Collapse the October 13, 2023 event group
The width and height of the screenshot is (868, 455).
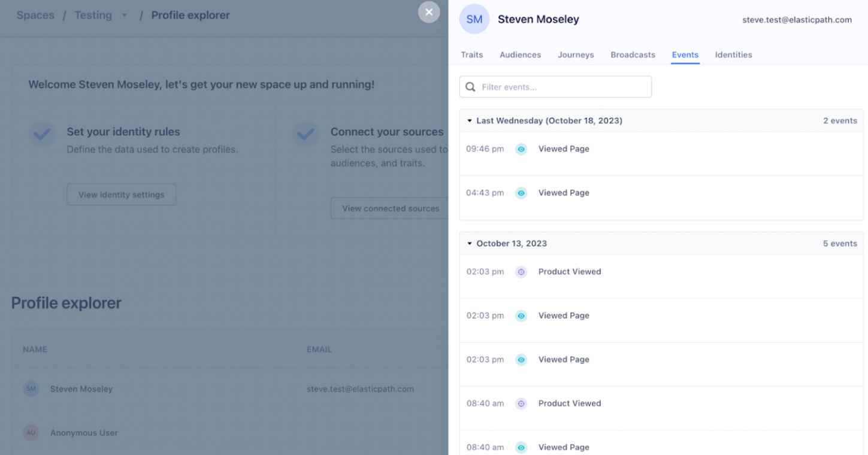click(x=470, y=243)
